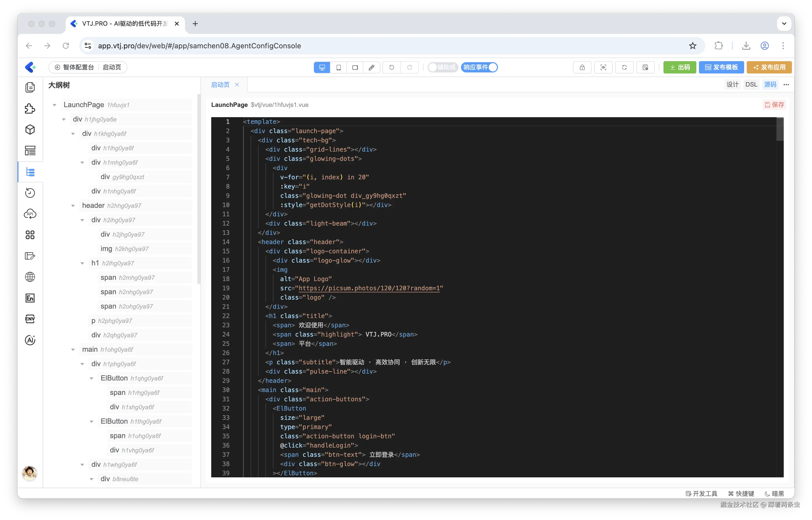Click the code editor vertical scrollbar
Screen dimensions: 812x520
(780, 129)
